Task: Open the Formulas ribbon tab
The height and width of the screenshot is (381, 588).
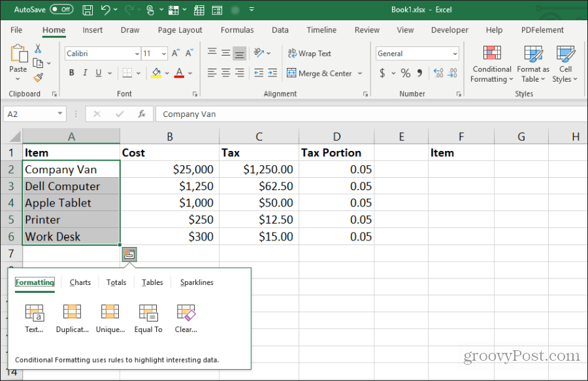Action: tap(237, 30)
